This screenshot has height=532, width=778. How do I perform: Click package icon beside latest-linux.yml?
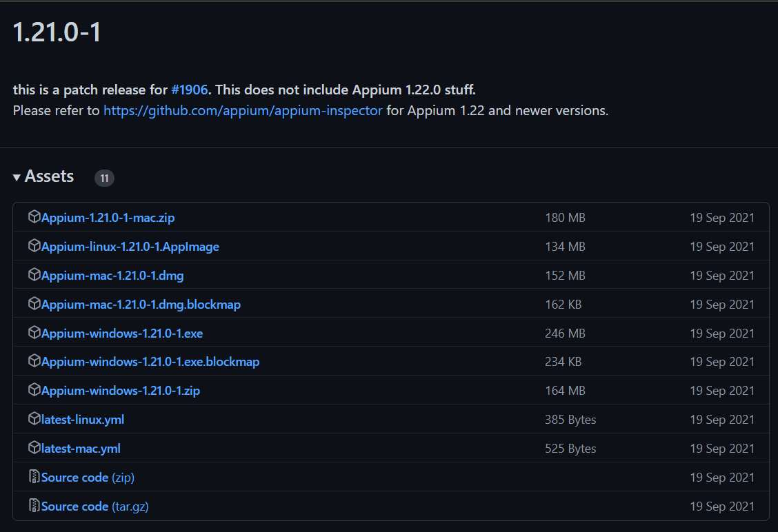click(x=34, y=419)
